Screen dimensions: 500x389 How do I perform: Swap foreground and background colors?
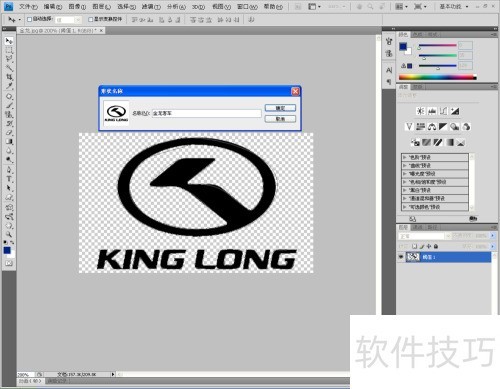click(12, 242)
